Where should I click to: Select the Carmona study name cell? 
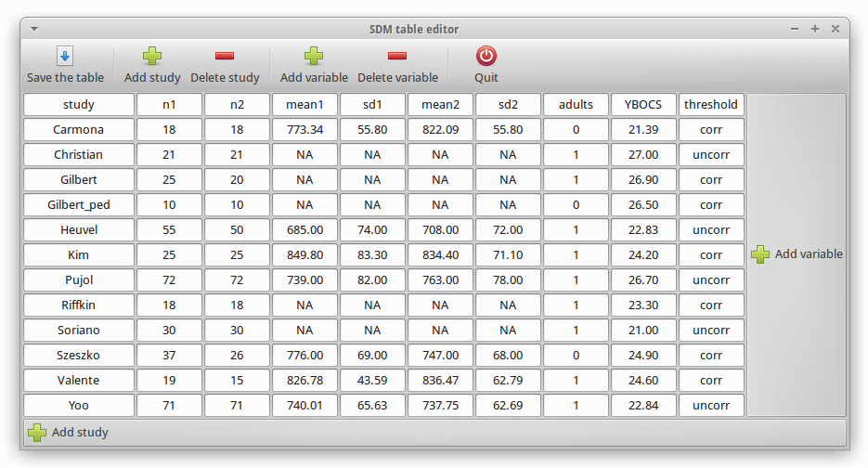(79, 130)
